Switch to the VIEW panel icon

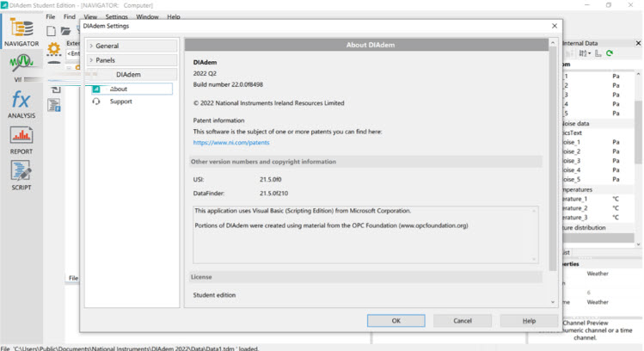click(x=21, y=67)
